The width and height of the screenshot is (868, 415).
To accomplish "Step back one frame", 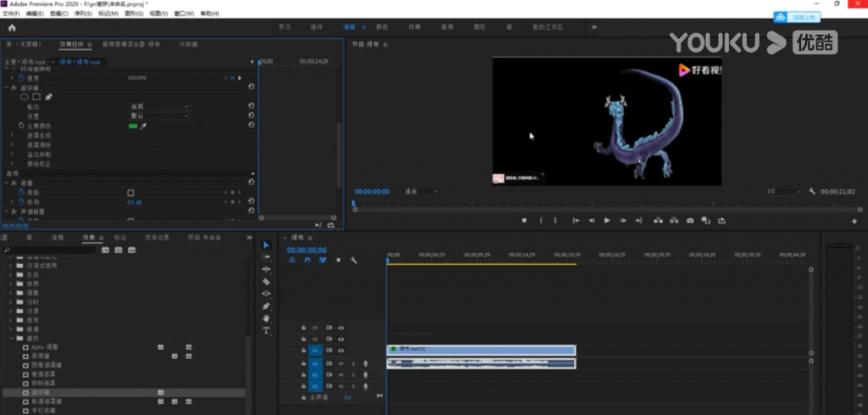I will [x=591, y=221].
